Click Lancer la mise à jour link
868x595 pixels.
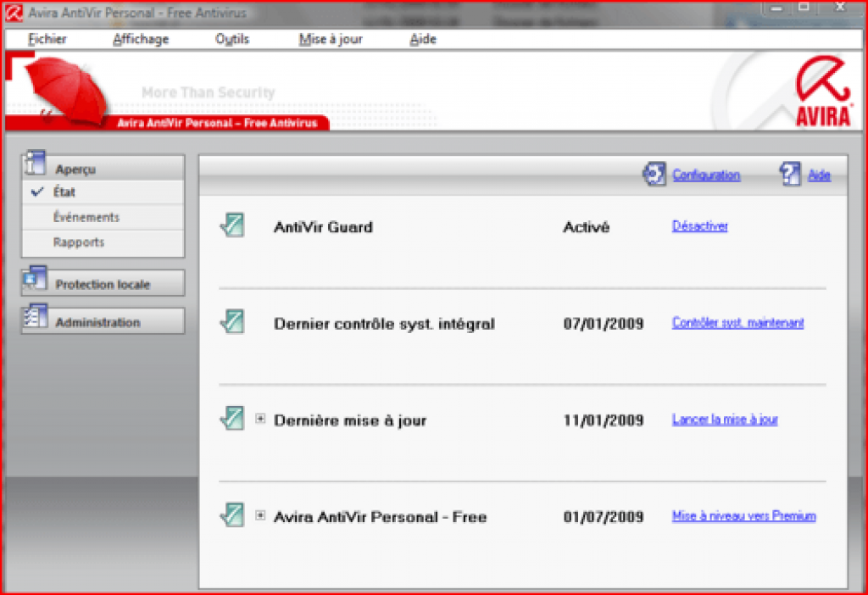726,419
